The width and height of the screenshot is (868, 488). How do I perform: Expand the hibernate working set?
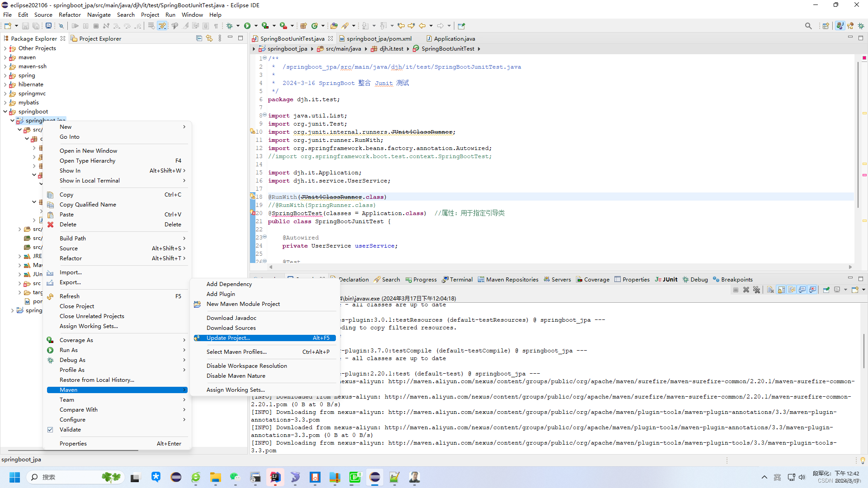pyautogui.click(x=5, y=84)
